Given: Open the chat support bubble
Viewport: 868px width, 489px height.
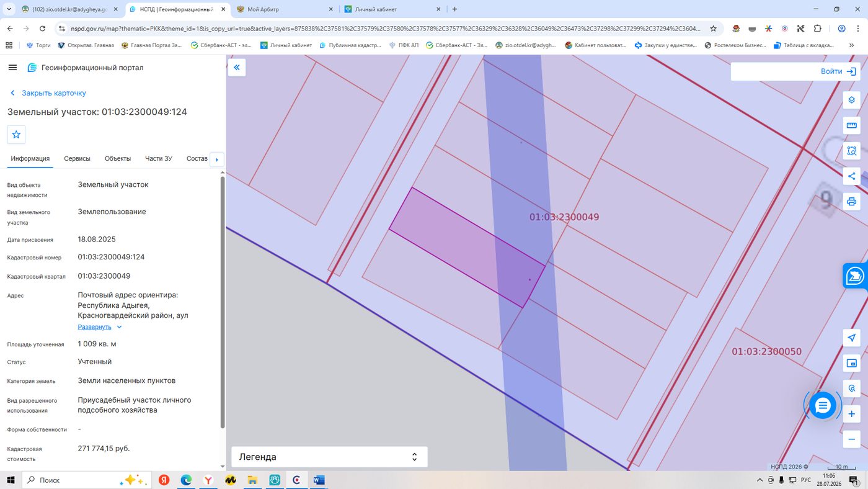Looking at the screenshot, I should (x=823, y=406).
